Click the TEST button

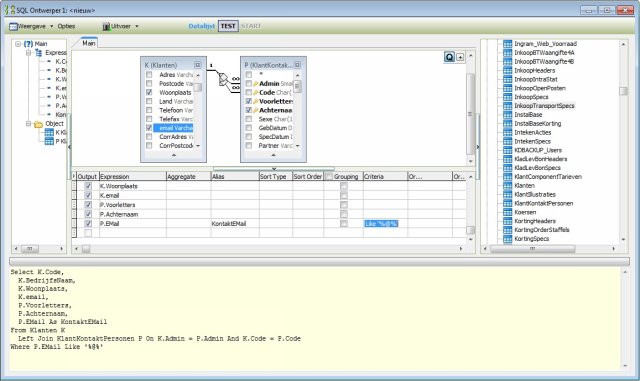pos(228,26)
